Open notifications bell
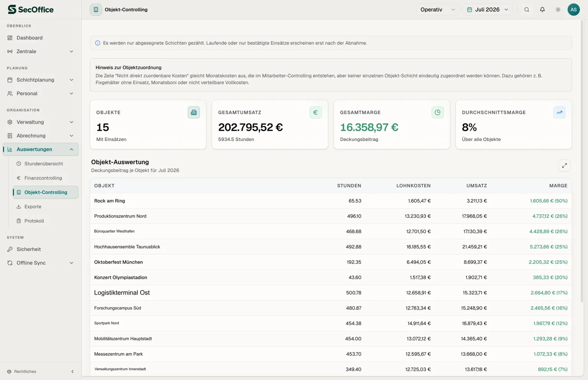 pyautogui.click(x=542, y=10)
